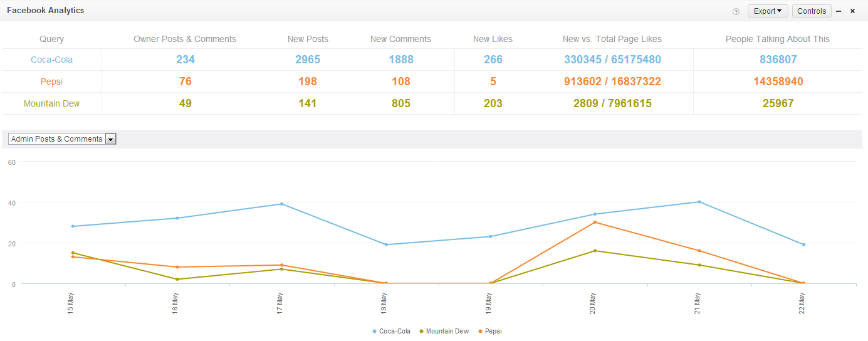
Task: Click the New Posts column header
Action: click(308, 39)
